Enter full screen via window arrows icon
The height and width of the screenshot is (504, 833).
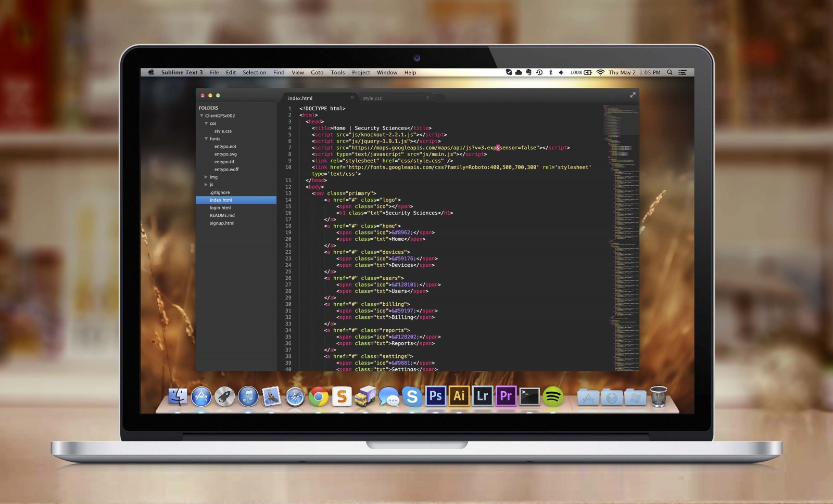pos(633,95)
